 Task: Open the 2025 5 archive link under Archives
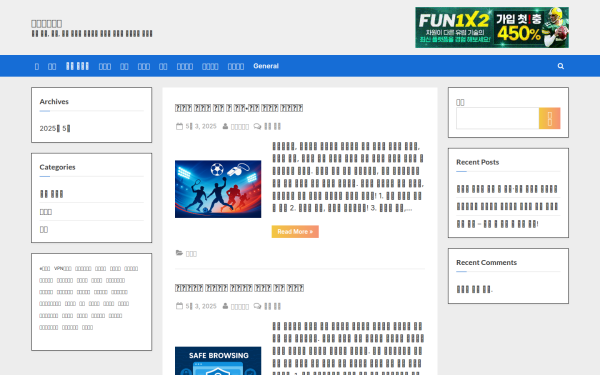(55, 129)
